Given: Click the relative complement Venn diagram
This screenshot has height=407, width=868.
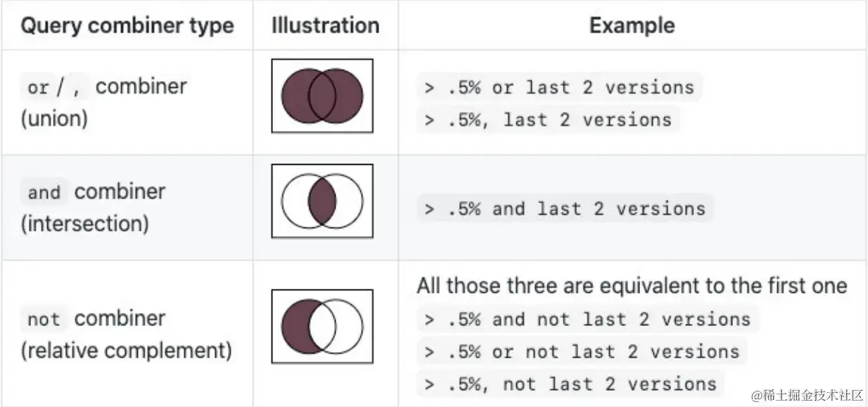Looking at the screenshot, I should click(x=322, y=326).
